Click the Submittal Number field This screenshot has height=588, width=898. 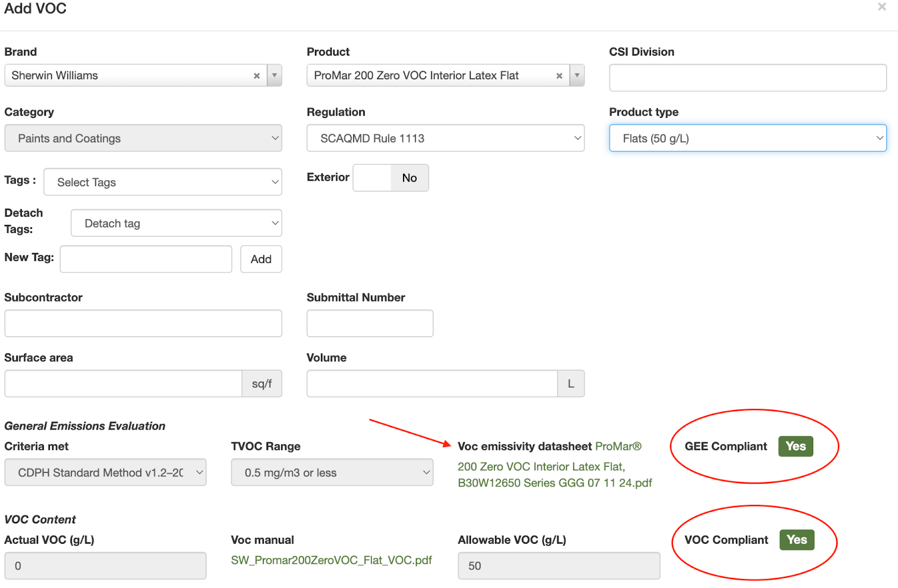[370, 324]
